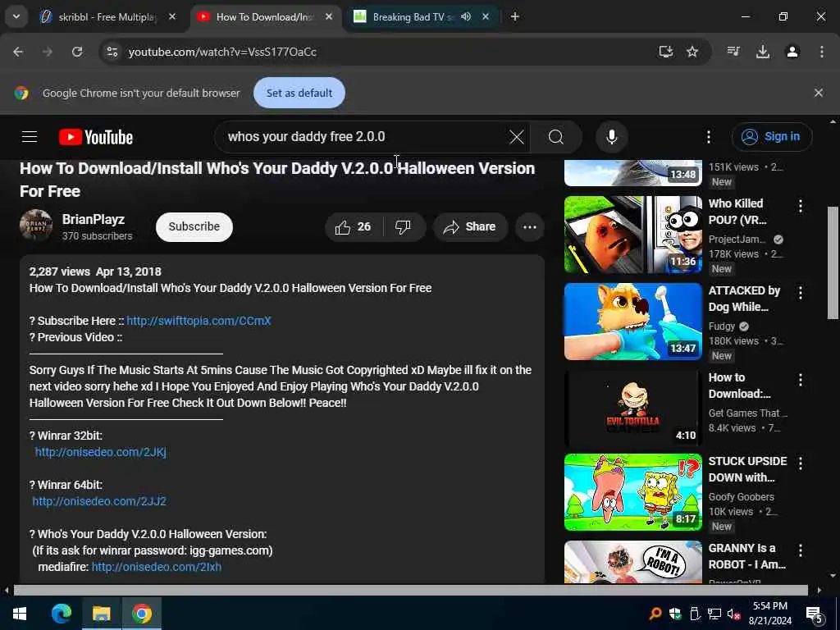The width and height of the screenshot is (840, 630).
Task: Clear the search query with X
Action: [517, 137]
